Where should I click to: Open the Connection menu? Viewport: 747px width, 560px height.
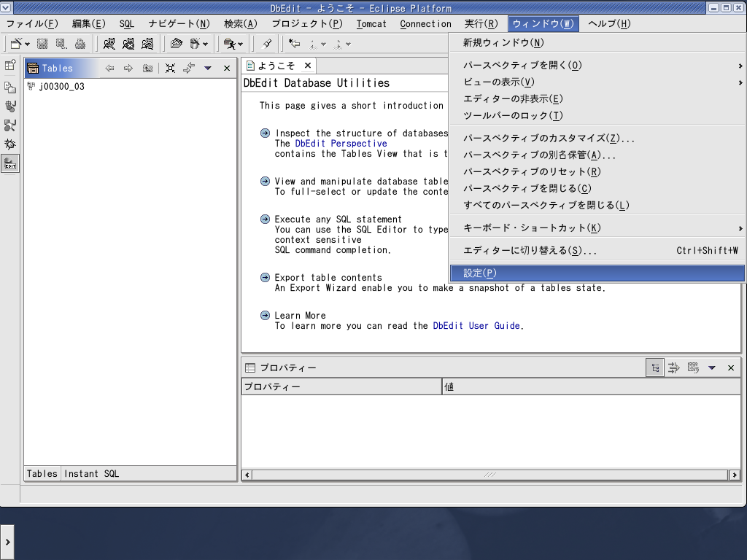[x=425, y=24]
